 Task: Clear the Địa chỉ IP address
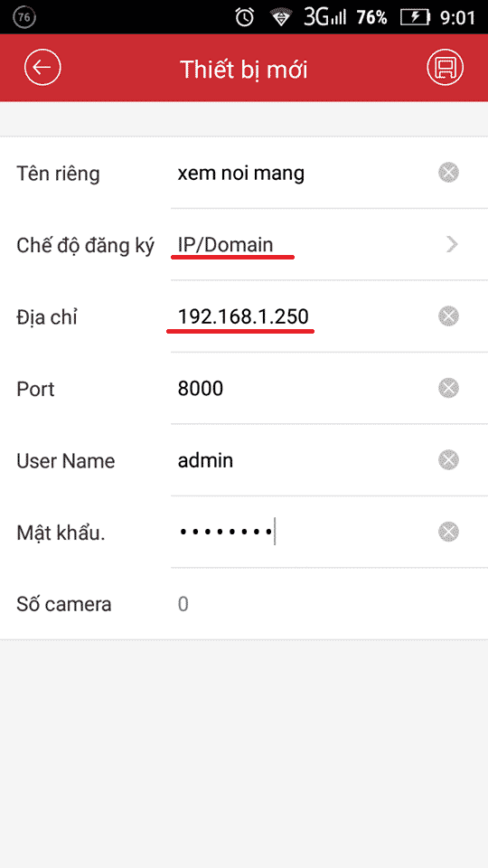point(449,316)
